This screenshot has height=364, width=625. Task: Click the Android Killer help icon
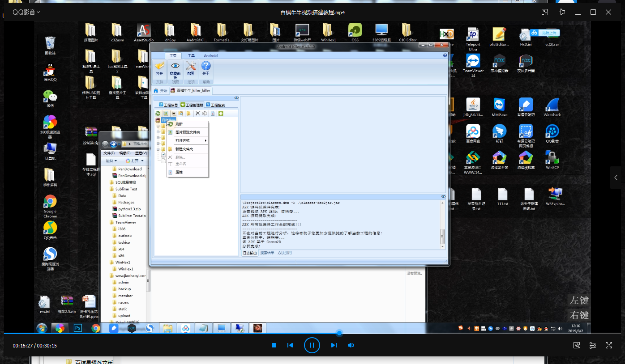click(x=445, y=55)
